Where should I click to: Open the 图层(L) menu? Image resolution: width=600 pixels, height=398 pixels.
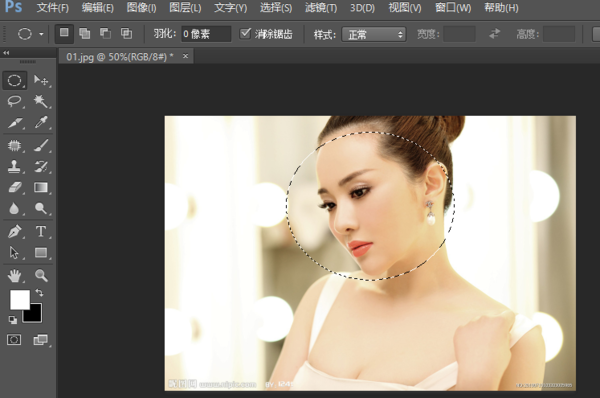(185, 8)
